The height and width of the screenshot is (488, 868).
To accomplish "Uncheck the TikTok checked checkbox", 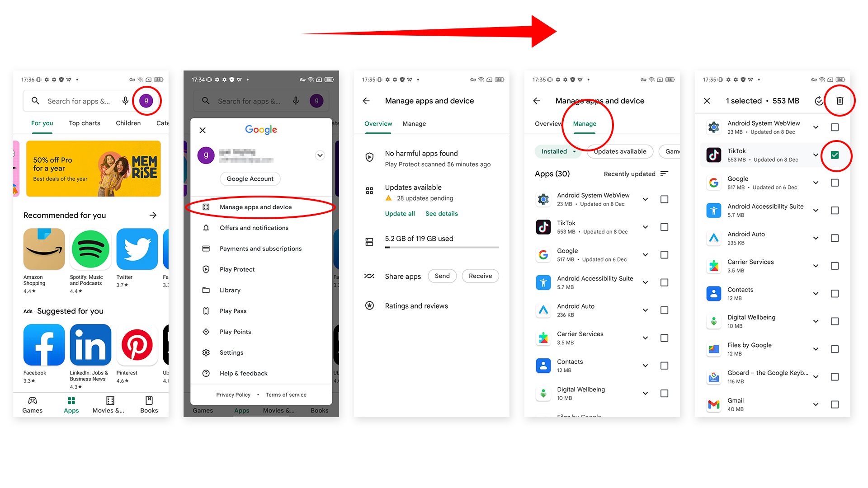I will pyautogui.click(x=835, y=155).
